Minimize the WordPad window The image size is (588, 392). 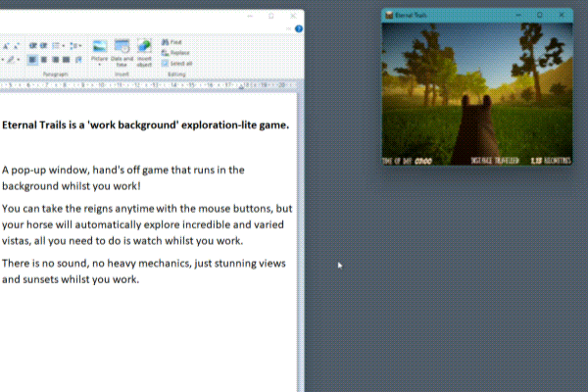[x=250, y=16]
